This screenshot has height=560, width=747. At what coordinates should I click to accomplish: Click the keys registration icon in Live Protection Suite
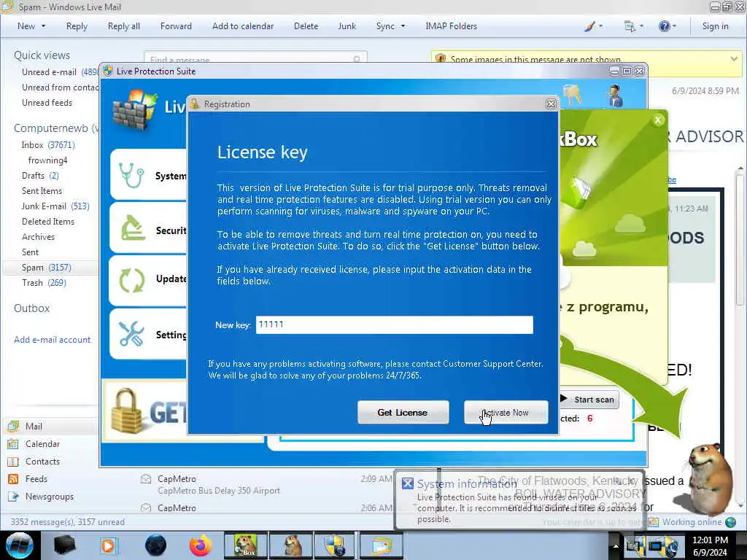point(572,94)
